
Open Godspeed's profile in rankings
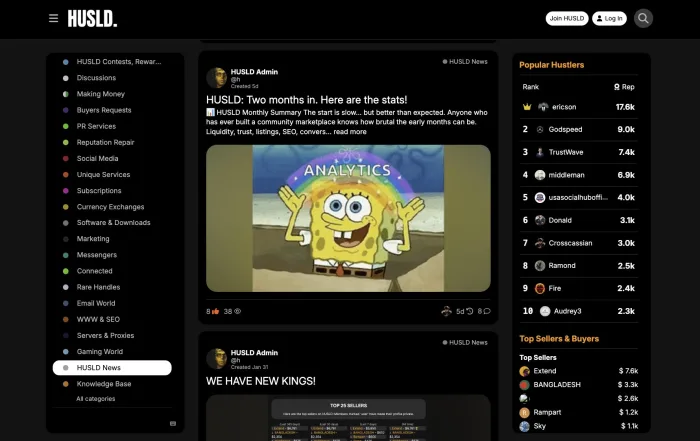click(565, 129)
